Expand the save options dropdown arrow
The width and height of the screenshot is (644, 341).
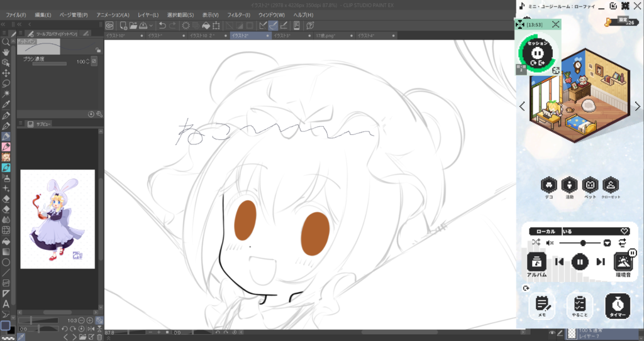coord(151,26)
